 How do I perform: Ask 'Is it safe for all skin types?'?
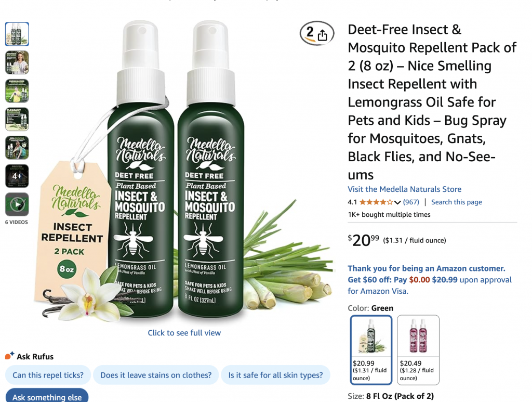coord(275,375)
